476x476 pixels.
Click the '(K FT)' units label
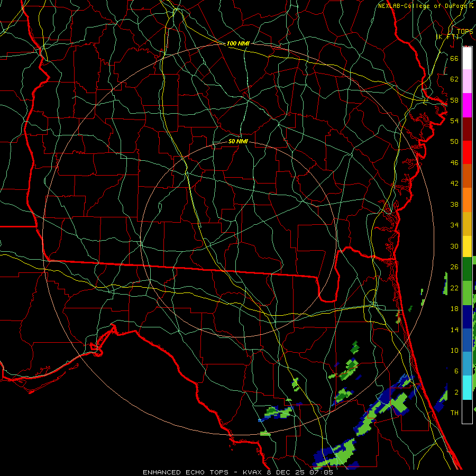(447, 36)
